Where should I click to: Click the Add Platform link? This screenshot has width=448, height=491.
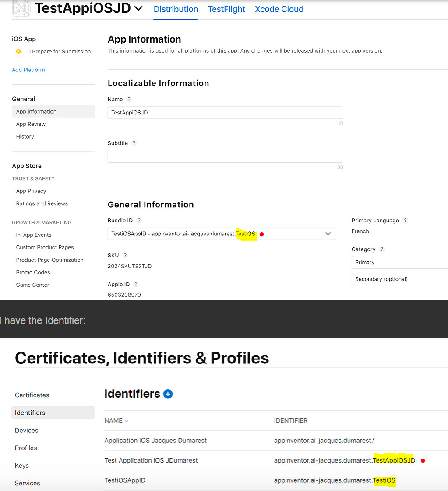(28, 70)
